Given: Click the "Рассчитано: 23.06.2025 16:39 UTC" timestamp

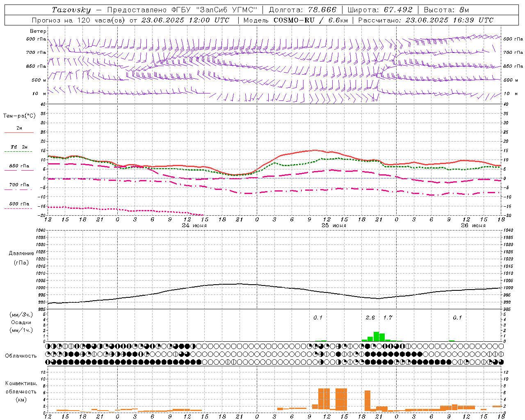Looking at the screenshot, I should coord(426,20).
